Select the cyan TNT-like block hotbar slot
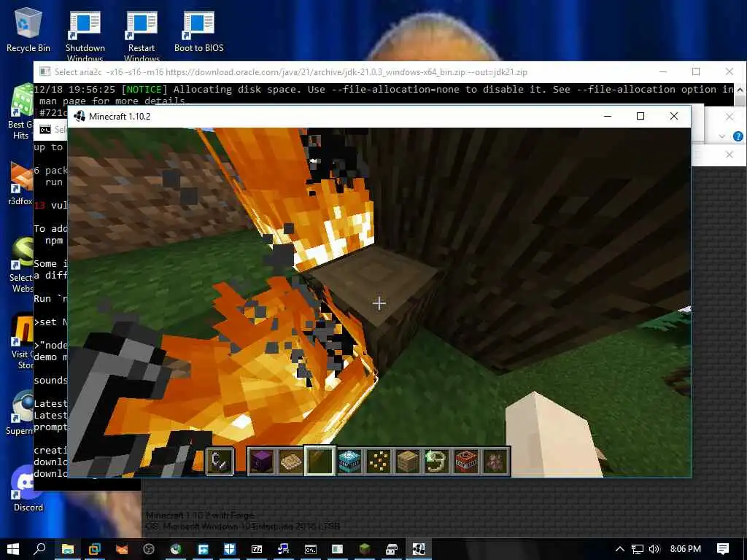747x560 pixels. coord(349,461)
